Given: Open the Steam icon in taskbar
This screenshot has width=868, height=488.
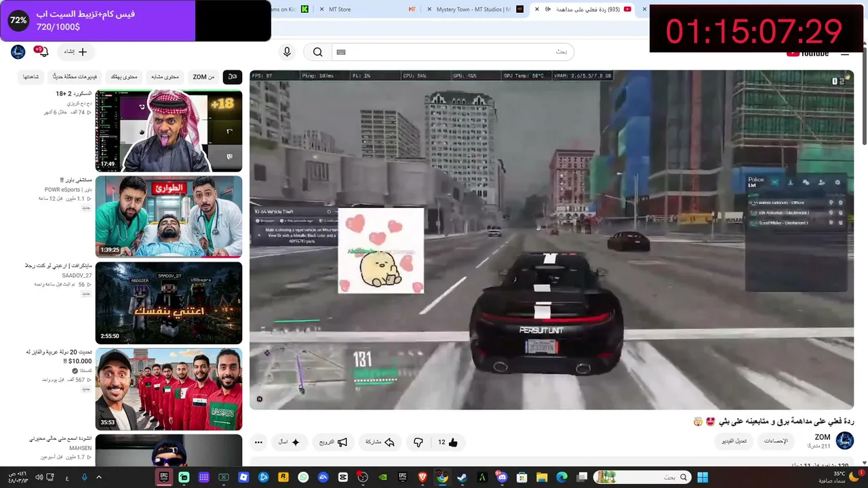Looking at the screenshot, I should click(462, 477).
